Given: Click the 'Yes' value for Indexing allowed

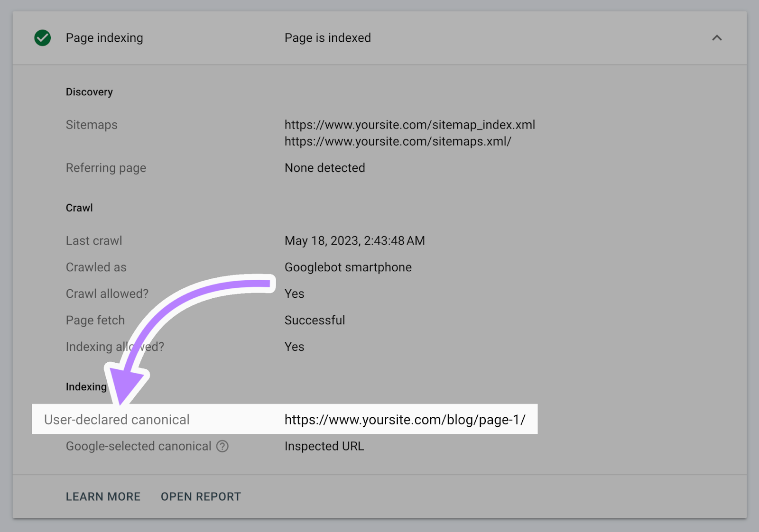Looking at the screenshot, I should point(295,347).
